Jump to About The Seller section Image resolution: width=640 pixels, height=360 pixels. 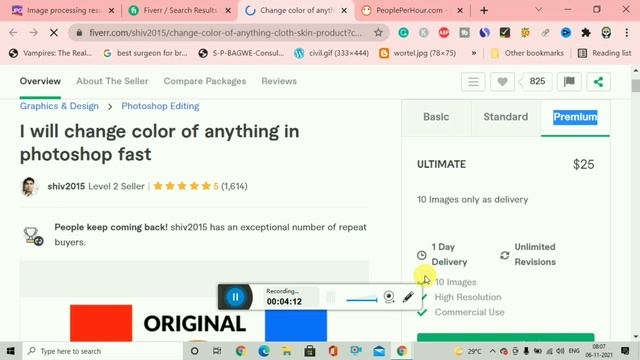click(112, 81)
